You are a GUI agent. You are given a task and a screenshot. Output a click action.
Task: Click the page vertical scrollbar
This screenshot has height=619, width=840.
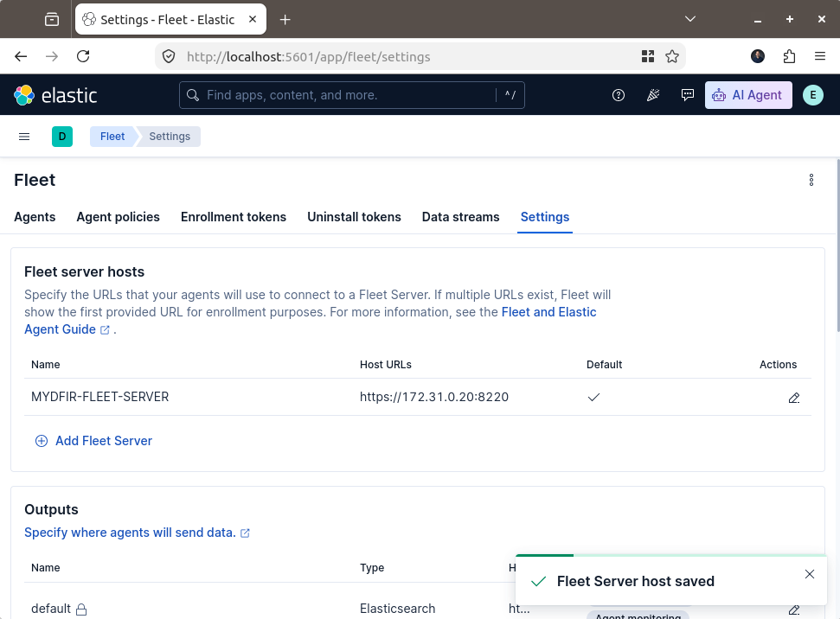[837, 246]
